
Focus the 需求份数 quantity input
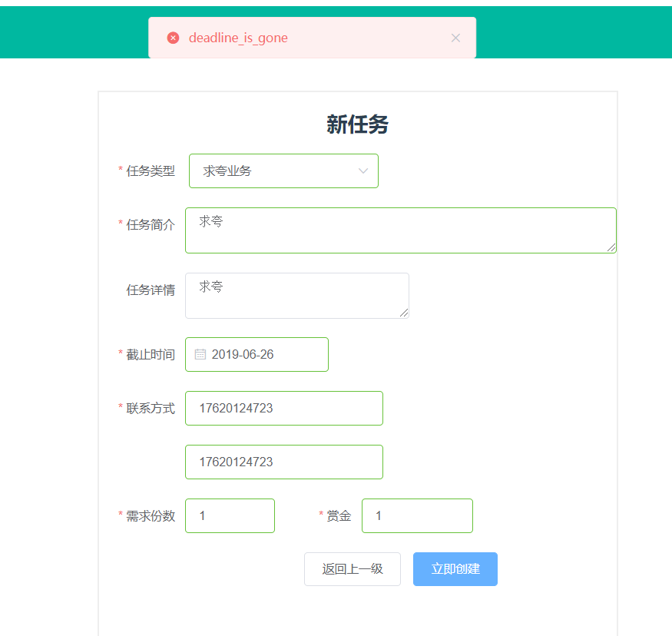230,515
